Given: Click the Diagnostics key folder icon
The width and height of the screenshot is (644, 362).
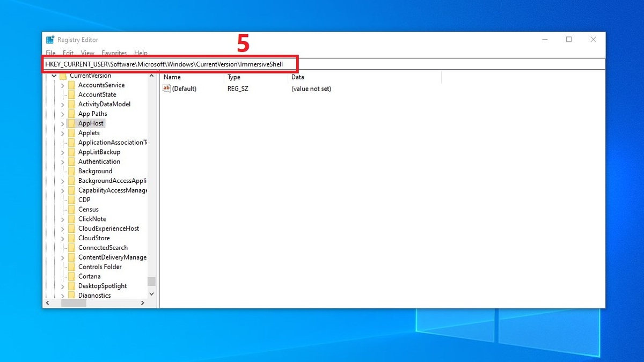Looking at the screenshot, I should [x=71, y=295].
